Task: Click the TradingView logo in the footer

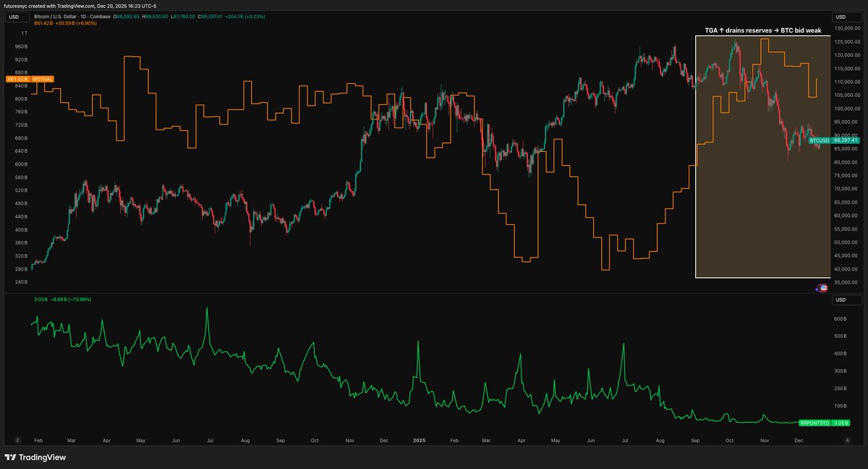Action: point(35,457)
